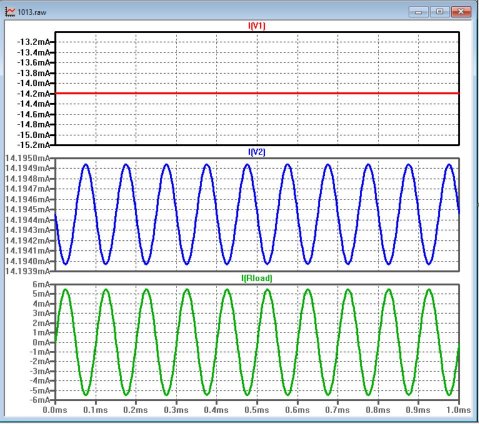This screenshot has height=424, width=479.
Task: Click the 14.1950mA label on I(V2) axis
Action: pos(27,158)
